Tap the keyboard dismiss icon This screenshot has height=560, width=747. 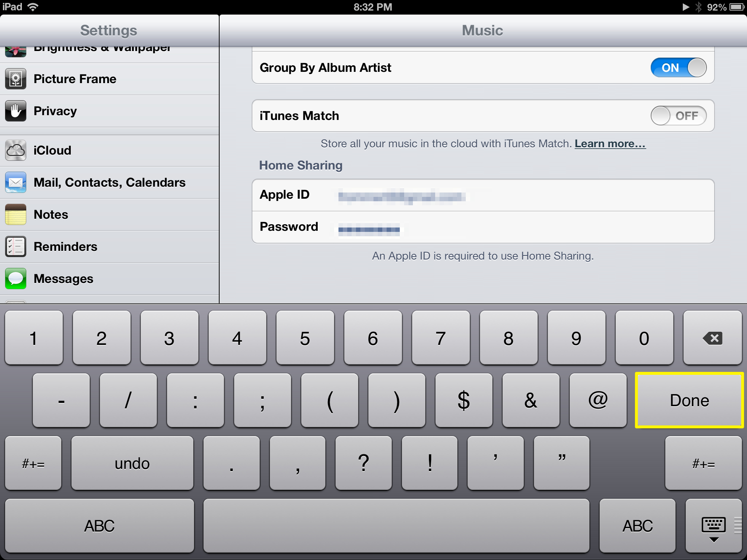[714, 528]
